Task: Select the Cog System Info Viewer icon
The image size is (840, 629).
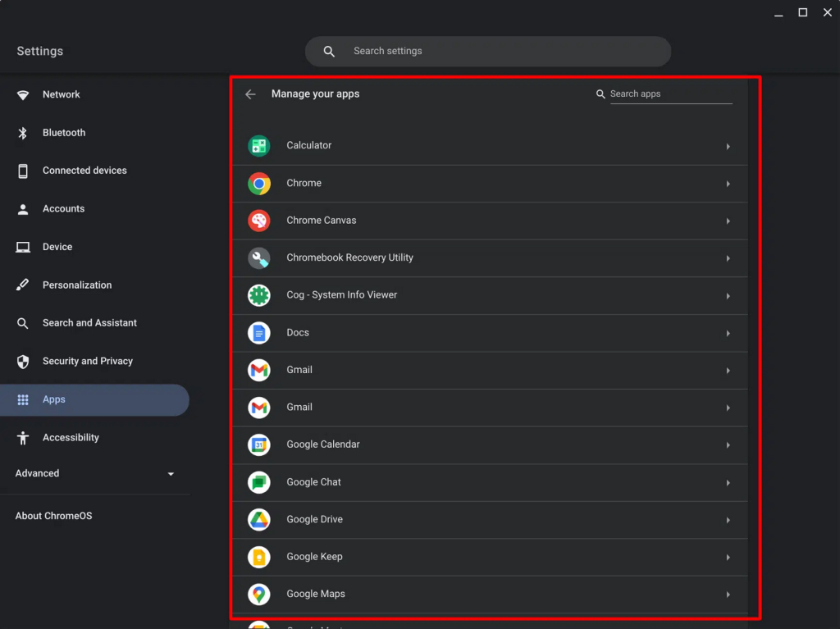Action: coord(258,295)
